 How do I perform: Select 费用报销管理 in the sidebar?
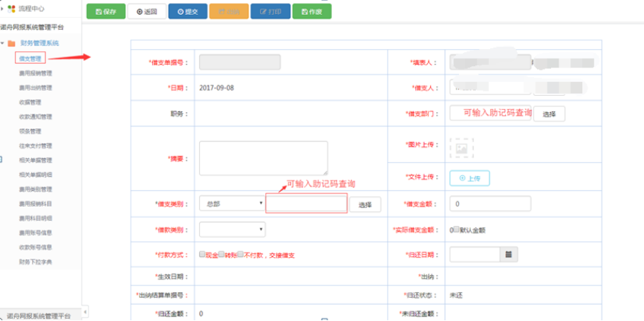click(35, 74)
